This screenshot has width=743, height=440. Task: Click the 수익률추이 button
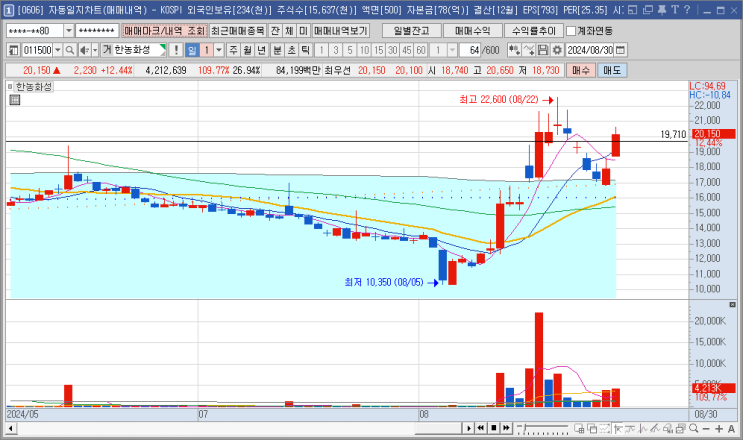click(x=534, y=31)
